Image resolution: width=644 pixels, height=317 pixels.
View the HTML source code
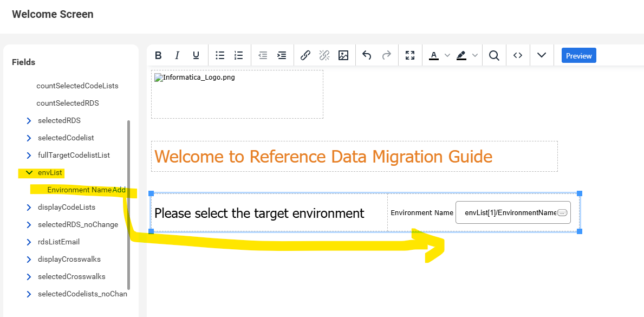point(518,55)
